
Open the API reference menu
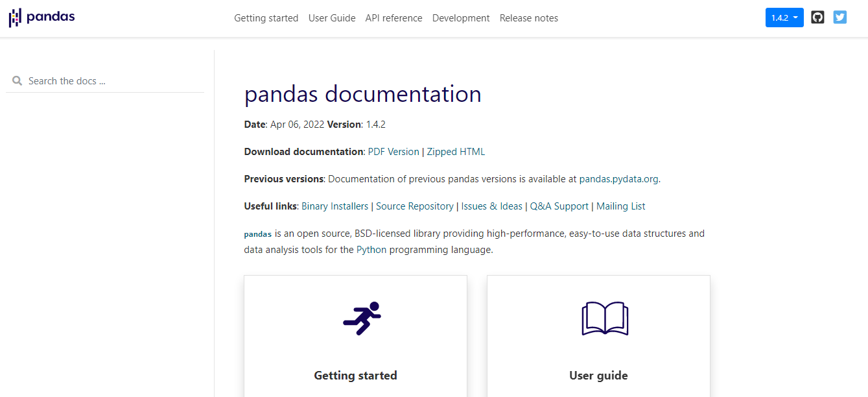(x=393, y=18)
